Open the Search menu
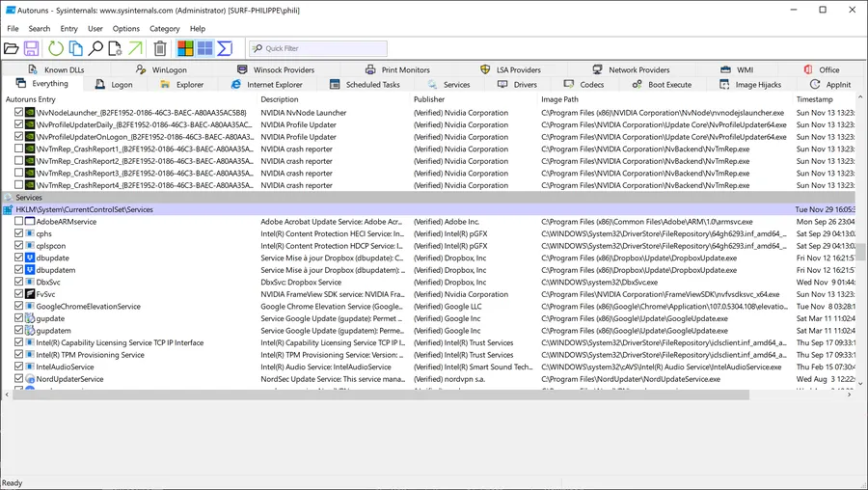 tap(40, 28)
